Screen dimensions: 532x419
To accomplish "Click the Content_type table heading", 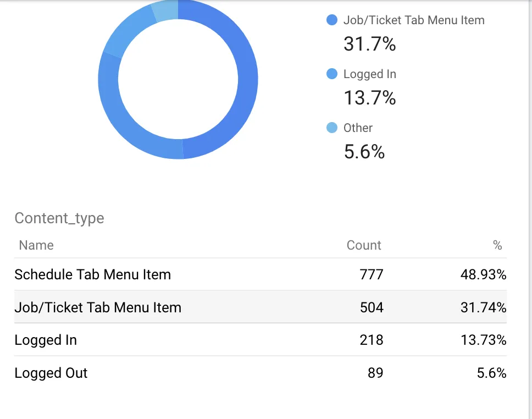I will click(x=59, y=218).
